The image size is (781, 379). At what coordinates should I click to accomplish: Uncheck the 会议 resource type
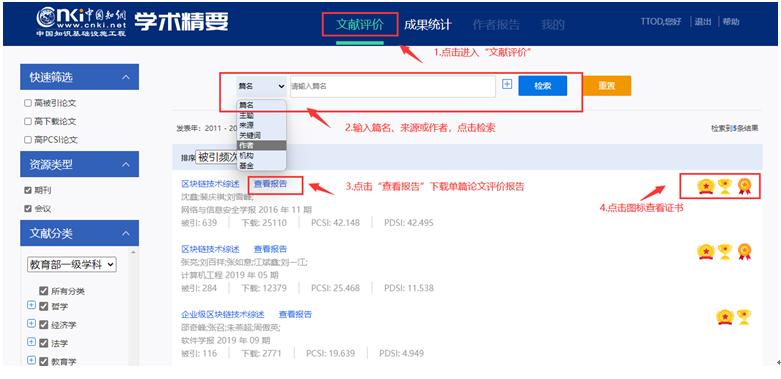(28, 209)
